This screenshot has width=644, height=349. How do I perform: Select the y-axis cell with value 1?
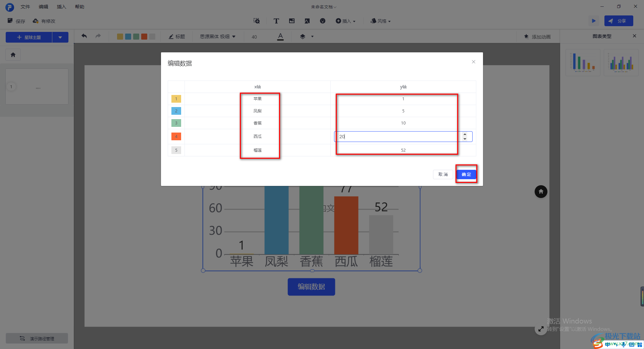pos(403,99)
